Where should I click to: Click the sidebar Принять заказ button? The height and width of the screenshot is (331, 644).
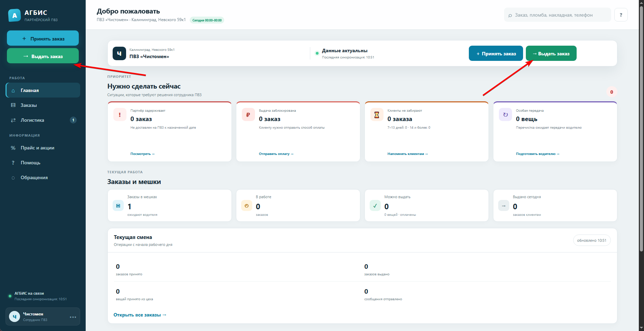[43, 38]
